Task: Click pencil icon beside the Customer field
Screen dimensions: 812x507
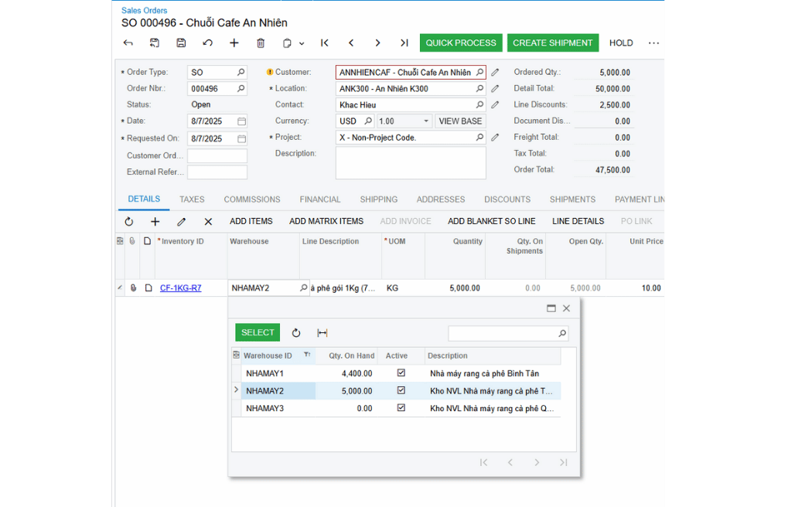Action: pyautogui.click(x=495, y=73)
